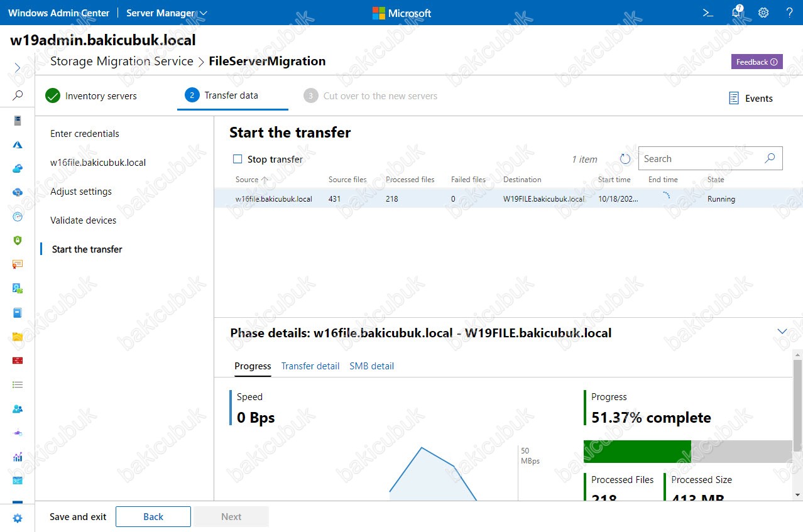803x532 pixels.
Task: Click the Running state cell
Action: 721,199
